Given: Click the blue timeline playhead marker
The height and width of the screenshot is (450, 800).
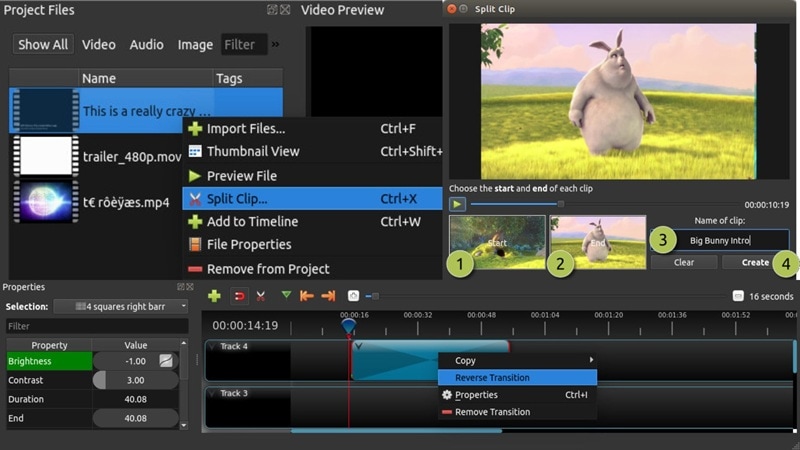Looking at the screenshot, I should point(348,325).
